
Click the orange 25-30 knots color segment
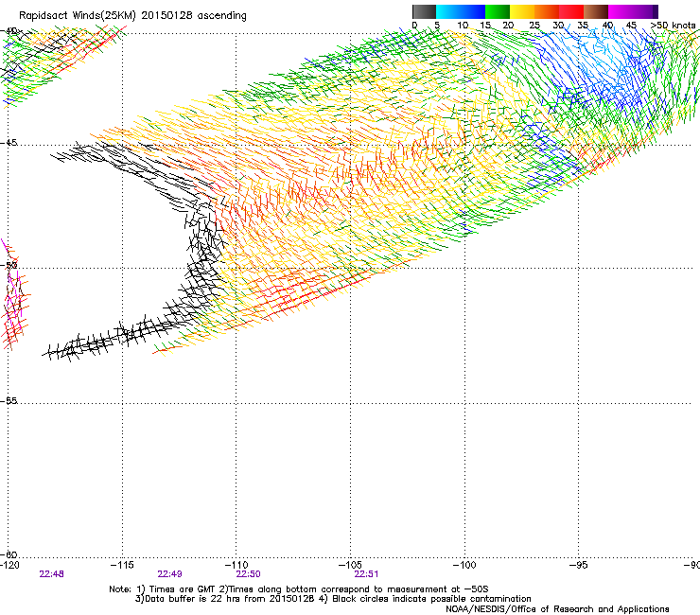[x=547, y=11]
